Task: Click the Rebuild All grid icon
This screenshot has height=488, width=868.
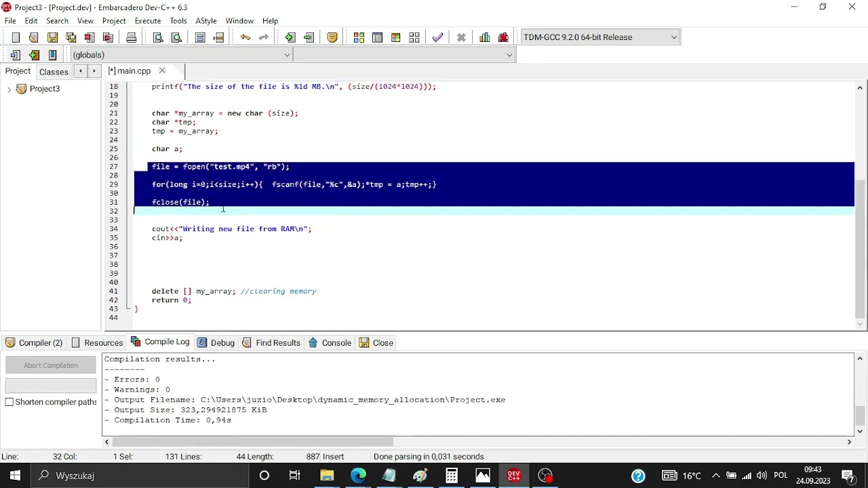Action: click(414, 37)
